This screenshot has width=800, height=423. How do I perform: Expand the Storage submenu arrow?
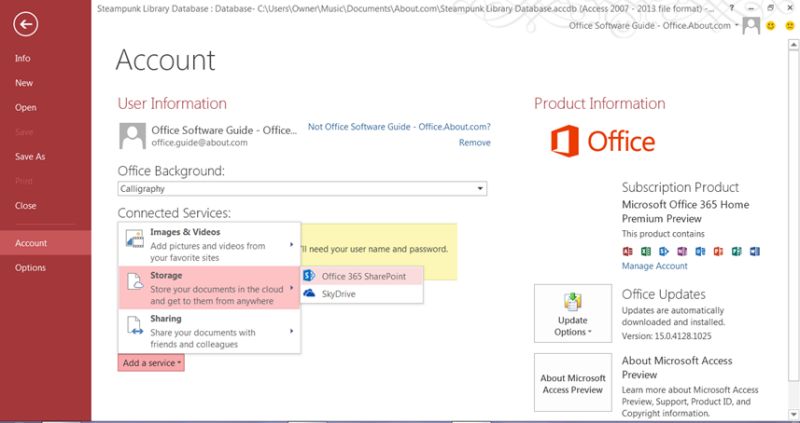[x=292, y=288]
